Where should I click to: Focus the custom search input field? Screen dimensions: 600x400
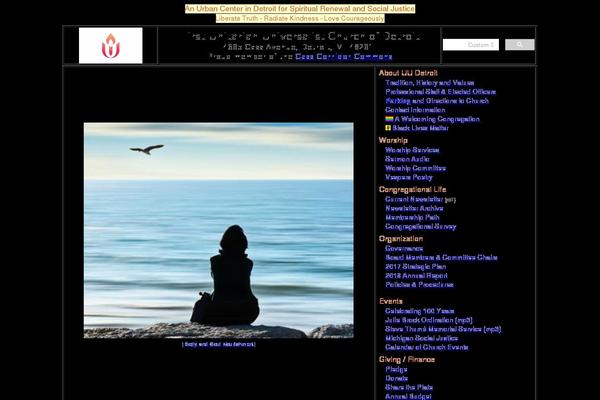pyautogui.click(x=471, y=45)
